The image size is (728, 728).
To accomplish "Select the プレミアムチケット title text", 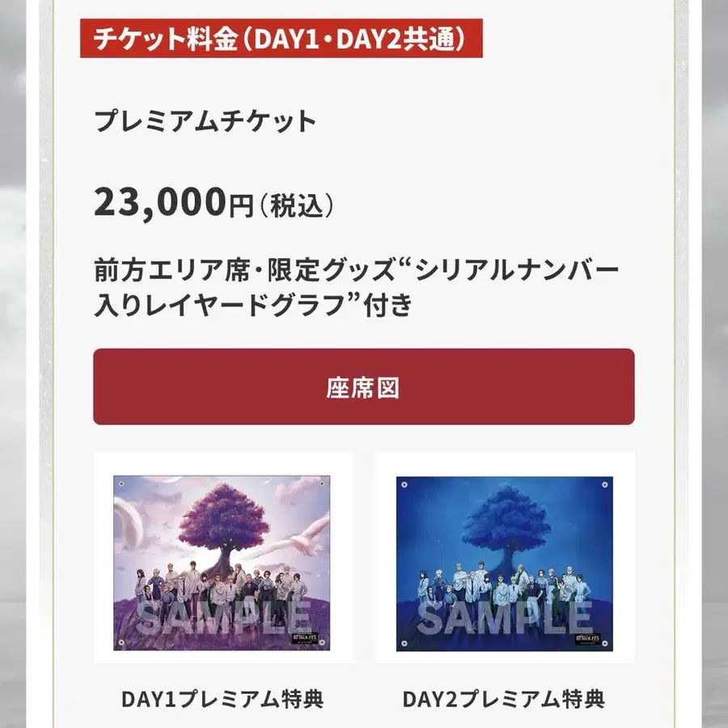I will 205,121.
